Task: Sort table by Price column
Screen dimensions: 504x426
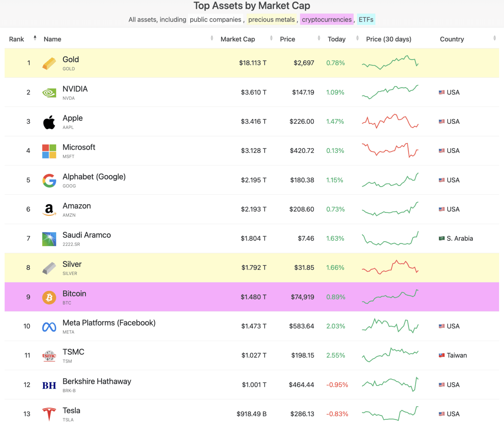Action: pos(287,39)
